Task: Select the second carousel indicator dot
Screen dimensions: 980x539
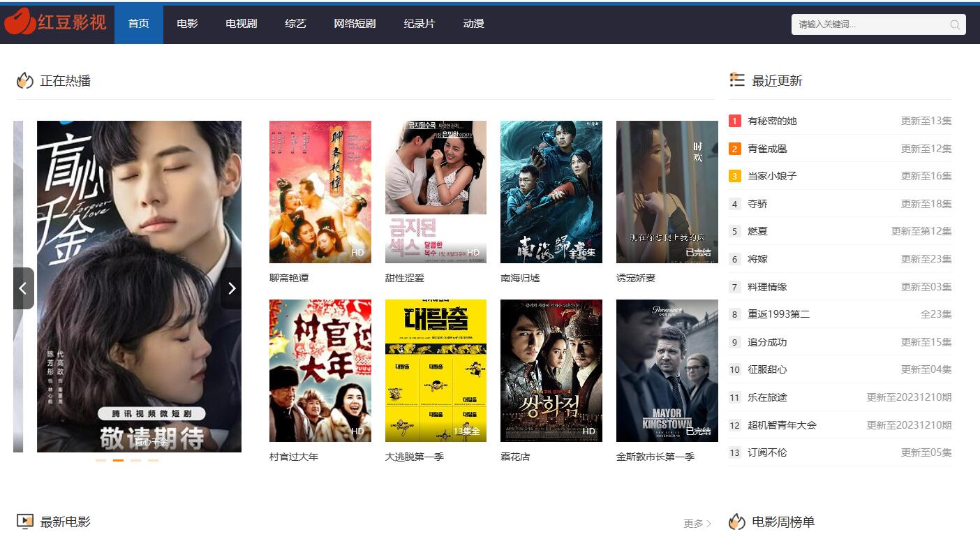Action: click(x=118, y=460)
